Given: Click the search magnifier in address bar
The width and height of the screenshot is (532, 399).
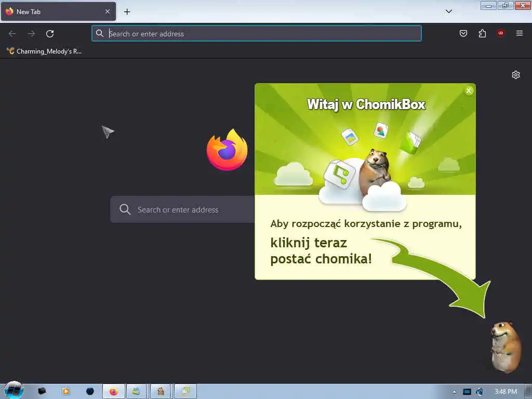Looking at the screenshot, I should tap(99, 33).
